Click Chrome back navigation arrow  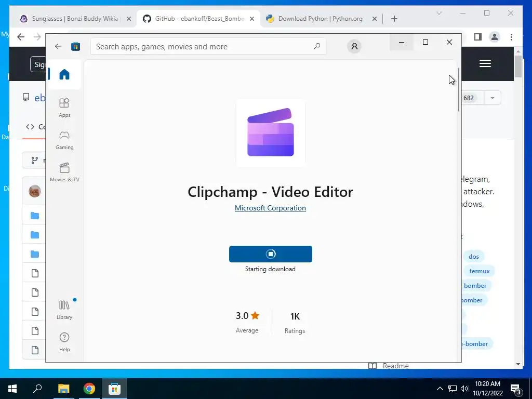[21, 37]
